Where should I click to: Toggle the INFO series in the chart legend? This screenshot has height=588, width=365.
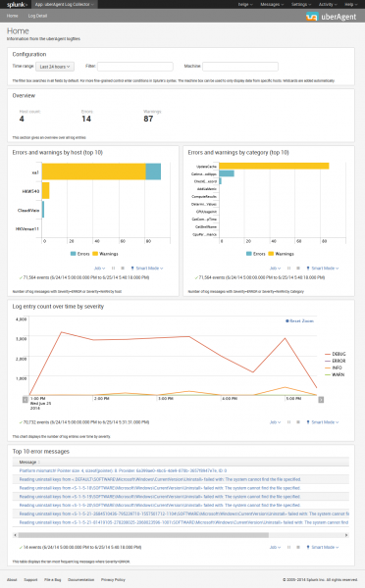tap(334, 367)
